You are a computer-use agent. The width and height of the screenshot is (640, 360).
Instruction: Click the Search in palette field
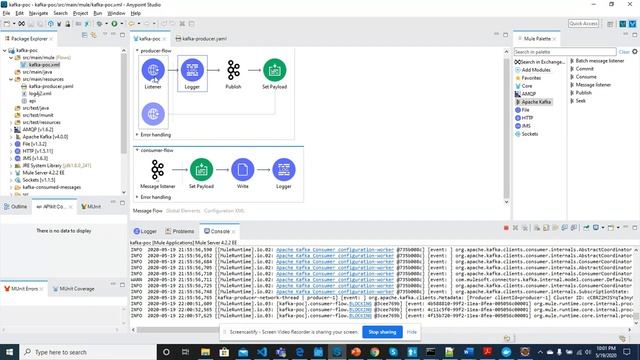[x=564, y=52]
